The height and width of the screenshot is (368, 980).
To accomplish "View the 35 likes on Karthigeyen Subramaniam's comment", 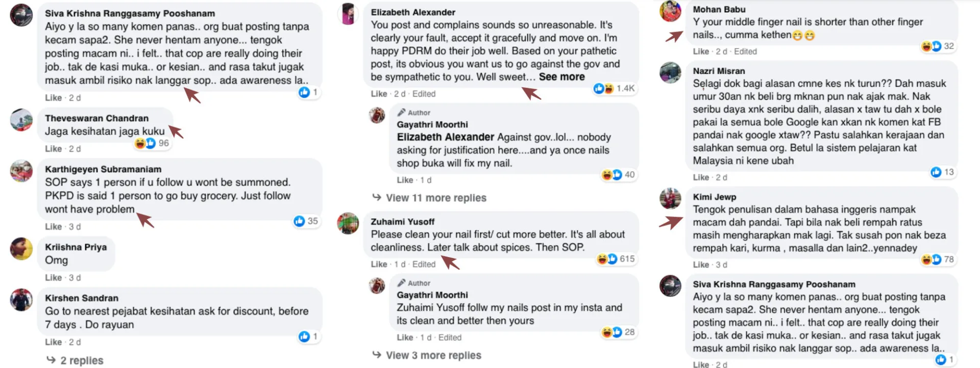I will [306, 221].
